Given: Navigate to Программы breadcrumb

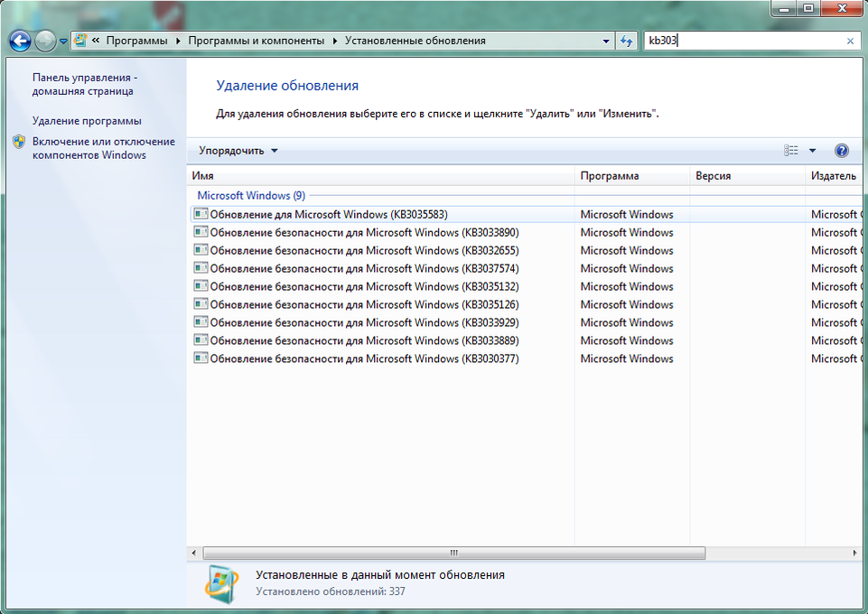Looking at the screenshot, I should coord(136,41).
